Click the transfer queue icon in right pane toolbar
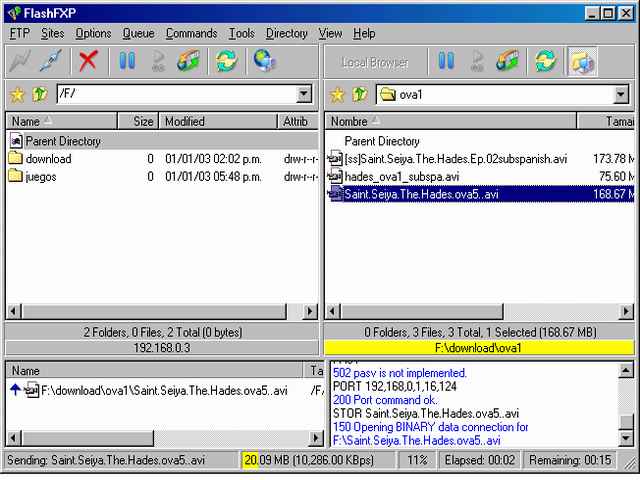 pos(507,61)
